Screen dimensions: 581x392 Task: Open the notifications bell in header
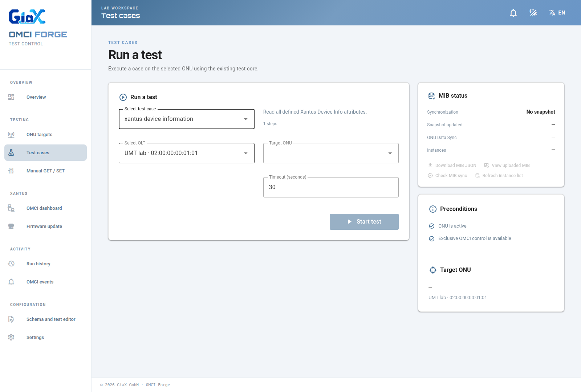(x=513, y=13)
